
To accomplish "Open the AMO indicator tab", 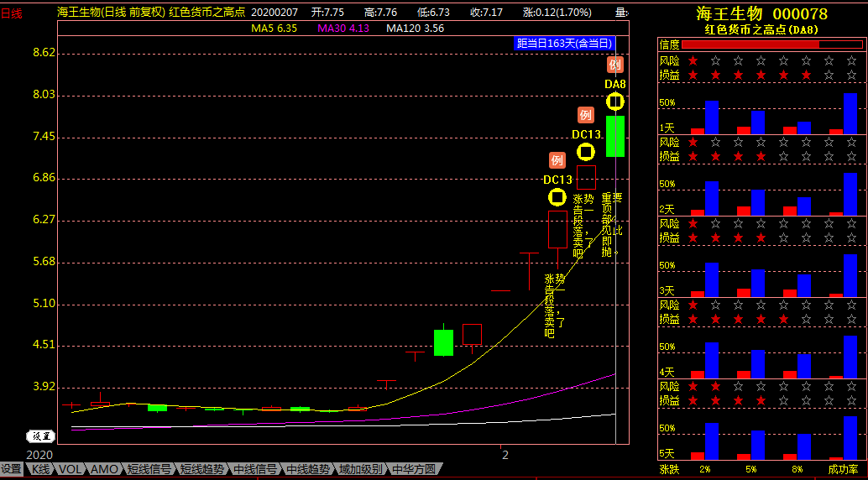I will pyautogui.click(x=104, y=469).
